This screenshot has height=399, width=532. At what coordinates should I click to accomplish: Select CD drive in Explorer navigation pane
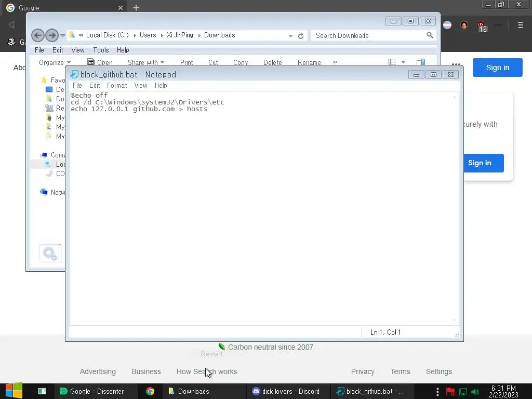[x=56, y=174]
